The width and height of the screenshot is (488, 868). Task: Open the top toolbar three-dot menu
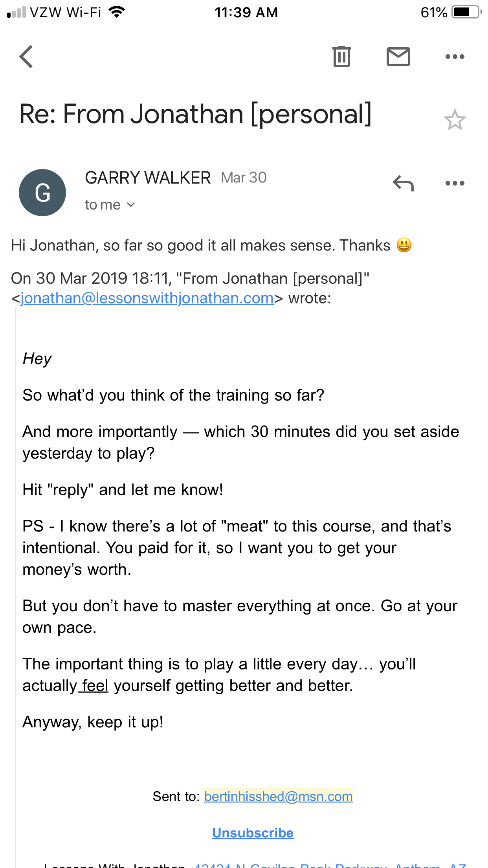click(x=455, y=57)
